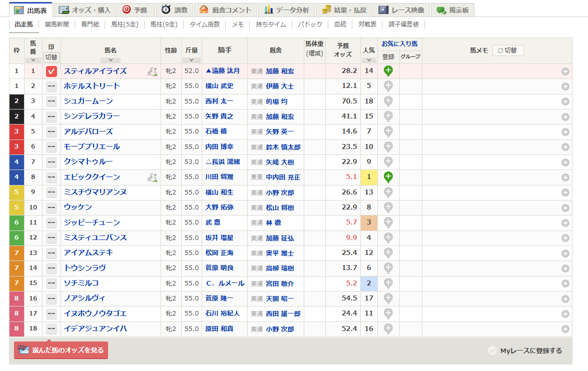Screen dimensions: 588x371
Task: Toggle mark box for シュガームーン
Action: click(x=52, y=101)
